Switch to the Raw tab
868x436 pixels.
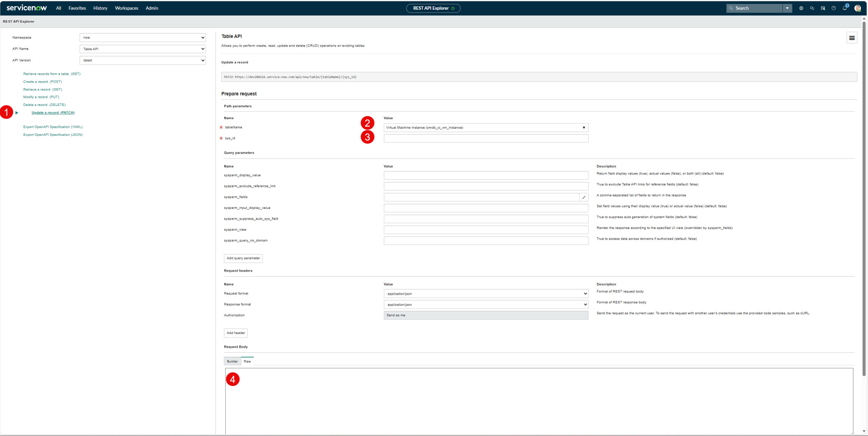tap(247, 362)
